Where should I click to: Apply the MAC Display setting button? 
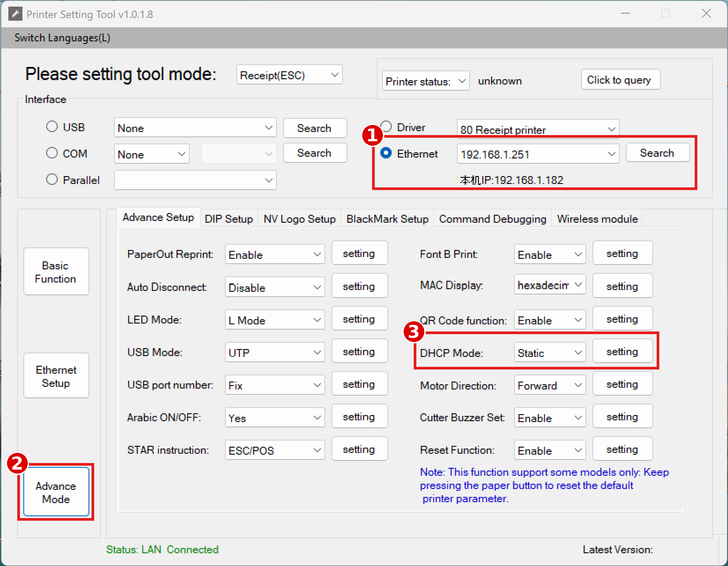tap(622, 286)
